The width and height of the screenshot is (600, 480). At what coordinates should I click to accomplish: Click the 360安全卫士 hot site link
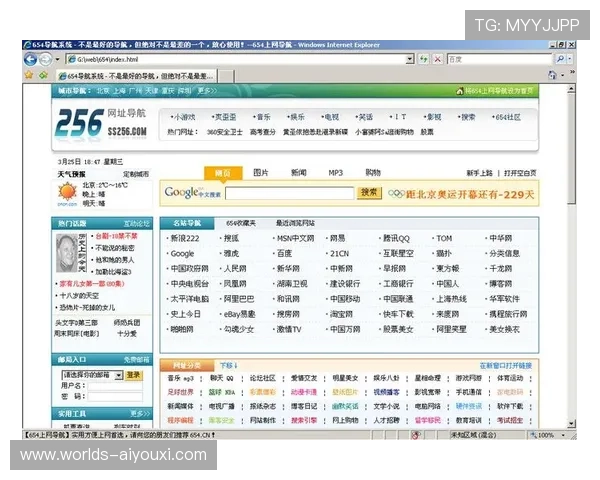pos(224,132)
